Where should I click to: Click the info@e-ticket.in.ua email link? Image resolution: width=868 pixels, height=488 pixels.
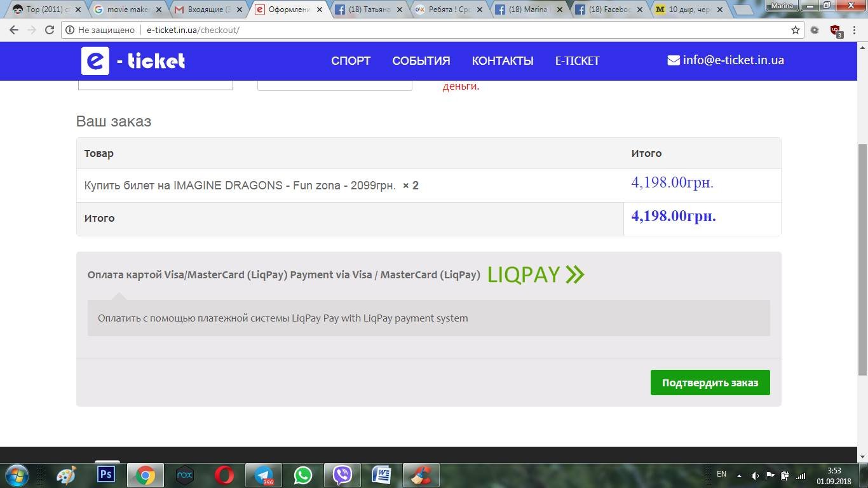[x=726, y=60]
